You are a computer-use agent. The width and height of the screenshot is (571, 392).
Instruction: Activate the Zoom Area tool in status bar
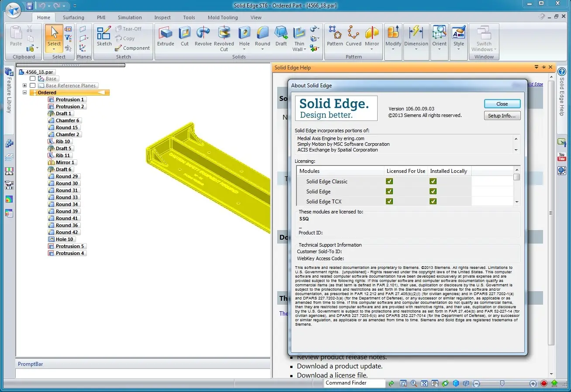pos(403,383)
